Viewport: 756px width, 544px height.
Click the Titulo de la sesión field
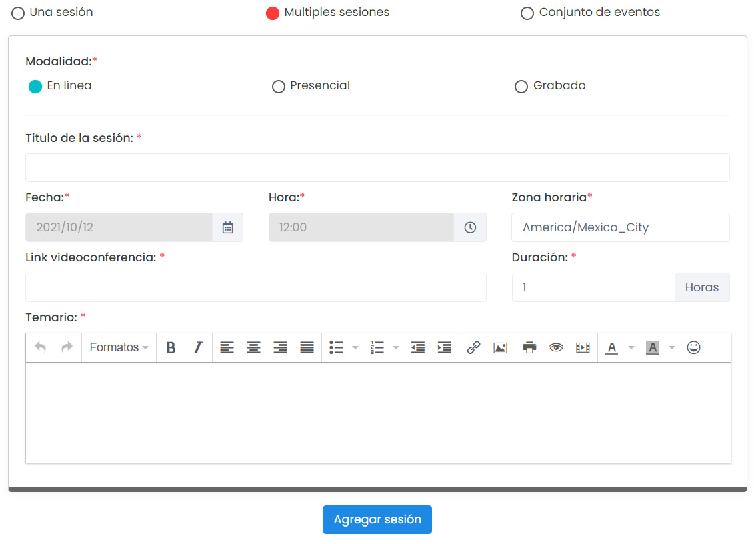[x=377, y=167]
